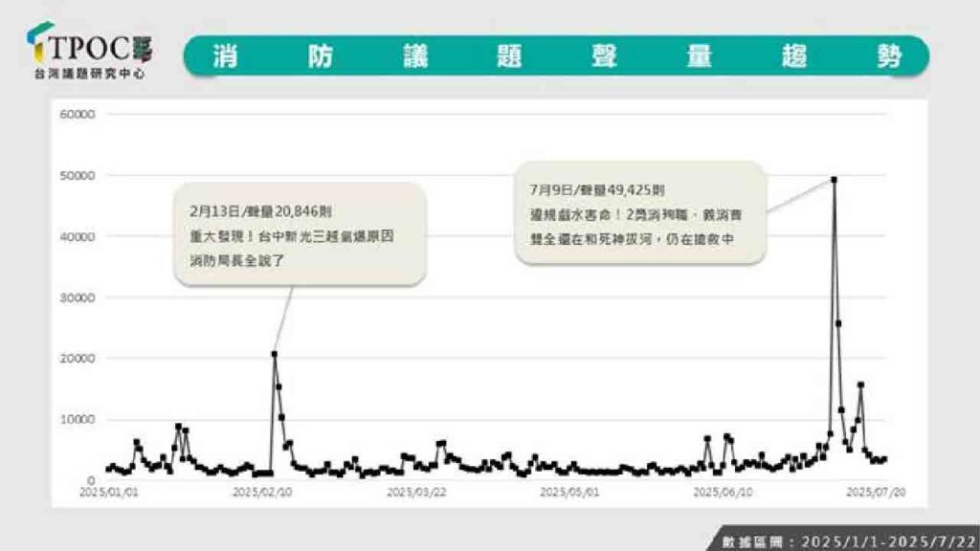The height and width of the screenshot is (551, 980).
Task: Click the 10000 y-axis label
Action: pyautogui.click(x=78, y=420)
